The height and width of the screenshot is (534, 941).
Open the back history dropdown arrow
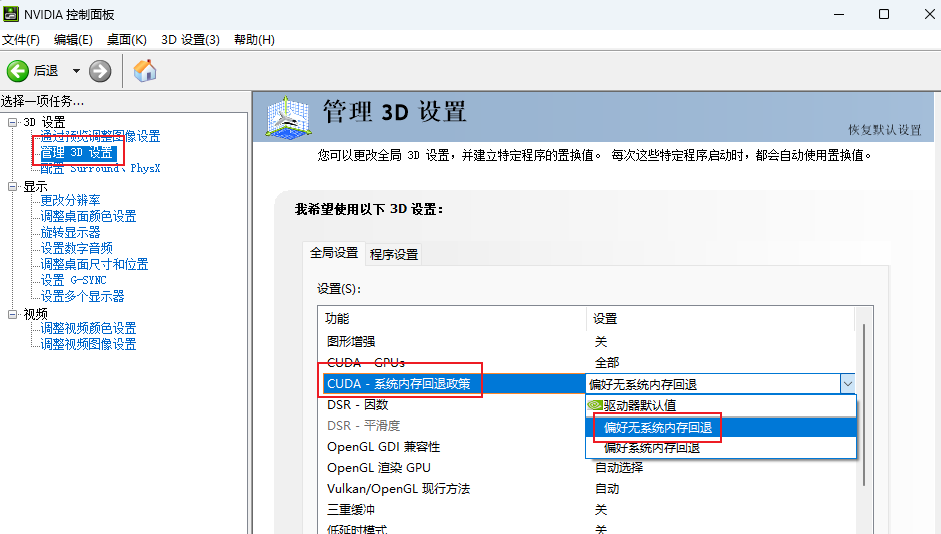coord(76,71)
